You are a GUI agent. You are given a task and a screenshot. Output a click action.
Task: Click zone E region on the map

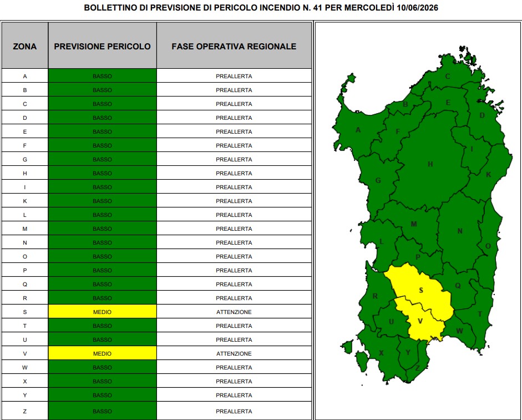pyautogui.click(x=448, y=103)
